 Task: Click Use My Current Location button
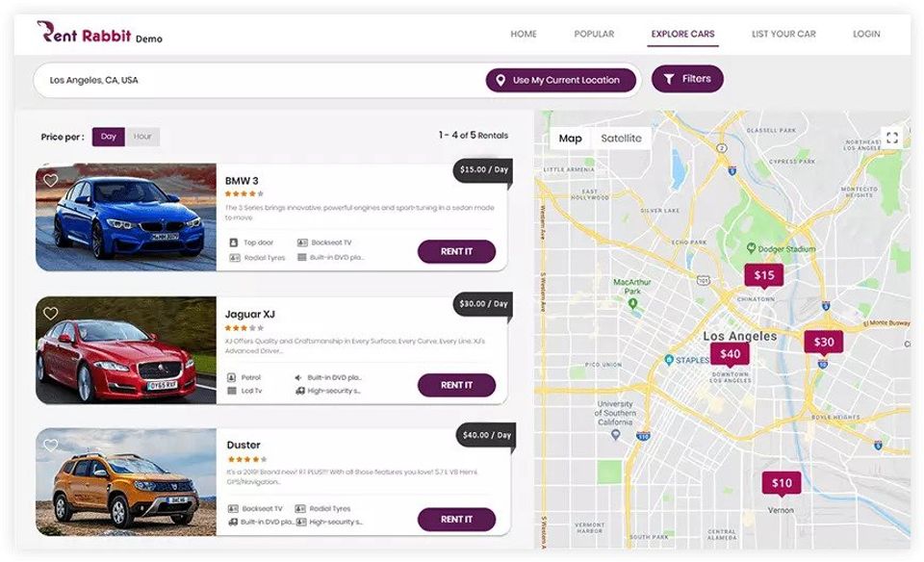pyautogui.click(x=560, y=80)
